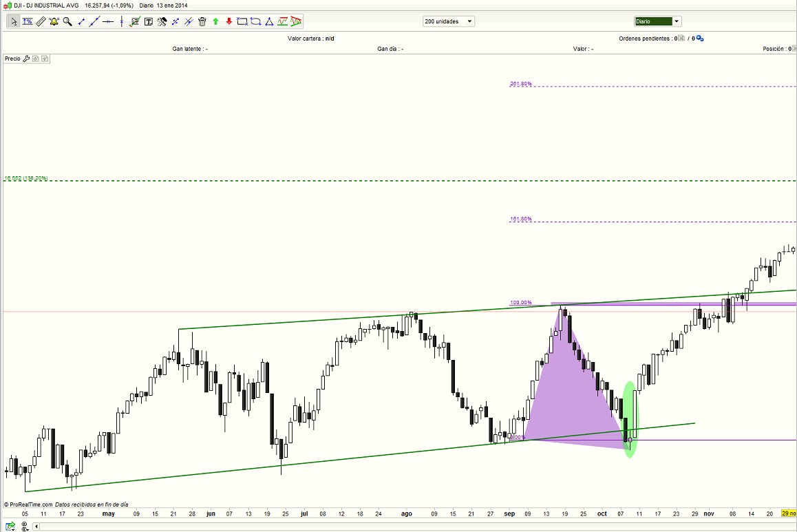This screenshot has height=532, width=797.
Task: Open the scale options icon near scrollbar
Action: (25, 526)
